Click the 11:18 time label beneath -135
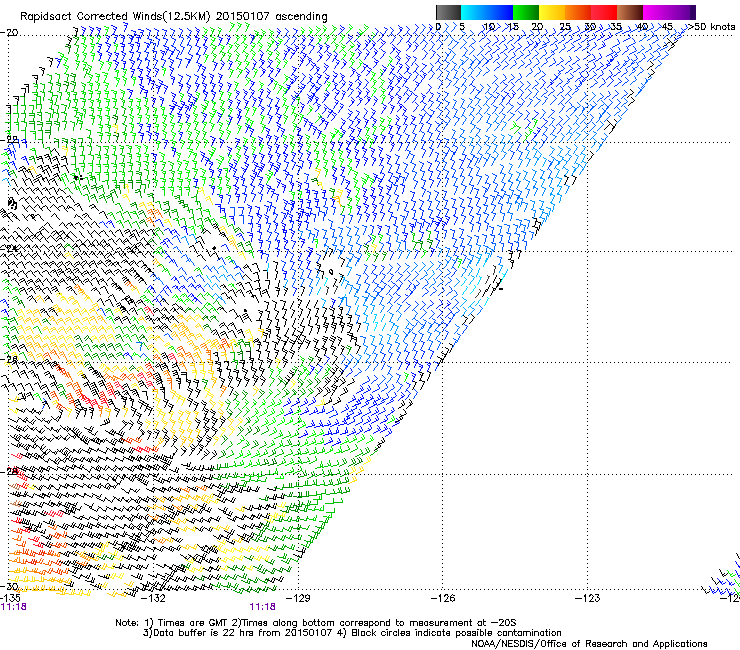The width and height of the screenshot is (740, 650). [x=14, y=607]
